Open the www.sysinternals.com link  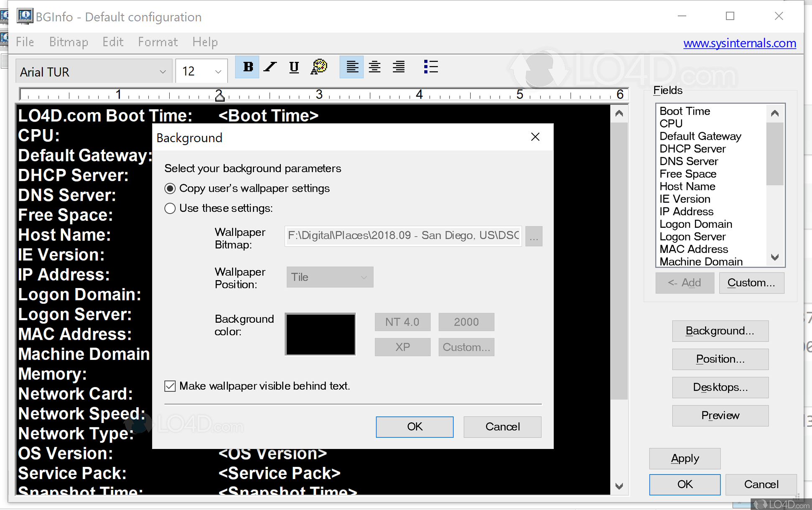pyautogui.click(x=740, y=43)
